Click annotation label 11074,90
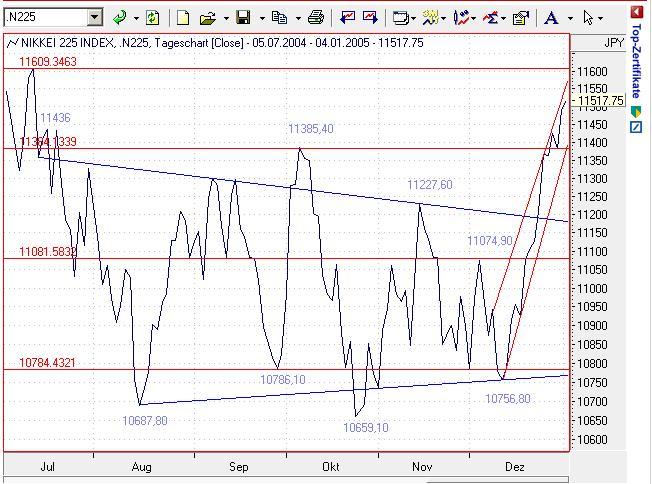652x484 pixels. 489,240
